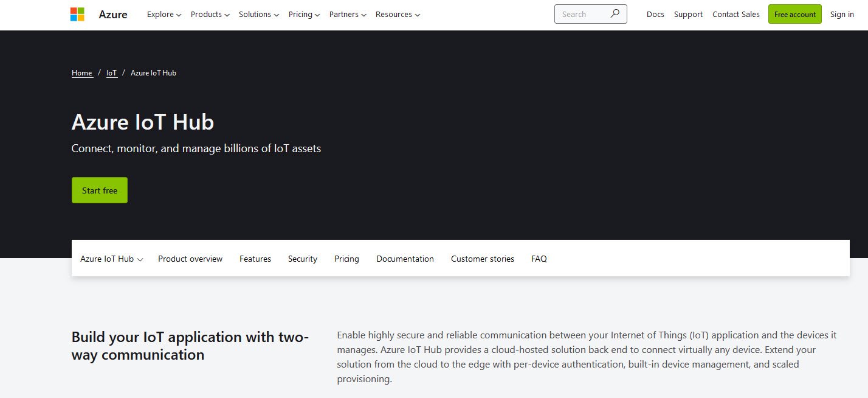Expand the Explore menu
This screenshot has width=868, height=398.
(x=164, y=14)
